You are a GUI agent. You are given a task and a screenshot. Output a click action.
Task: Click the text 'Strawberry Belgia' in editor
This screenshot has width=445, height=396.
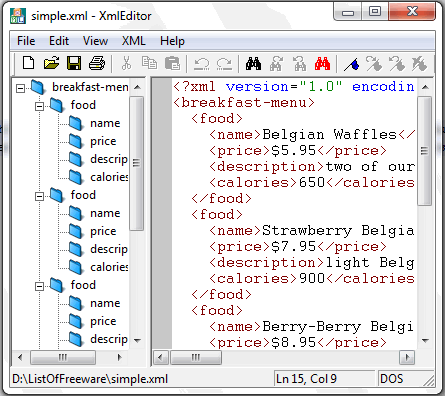338,231
